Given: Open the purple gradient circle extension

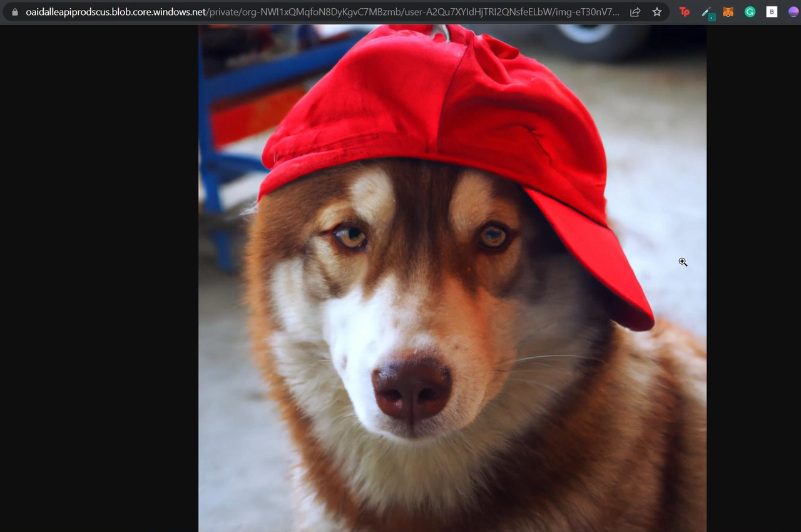Looking at the screenshot, I should click(793, 12).
